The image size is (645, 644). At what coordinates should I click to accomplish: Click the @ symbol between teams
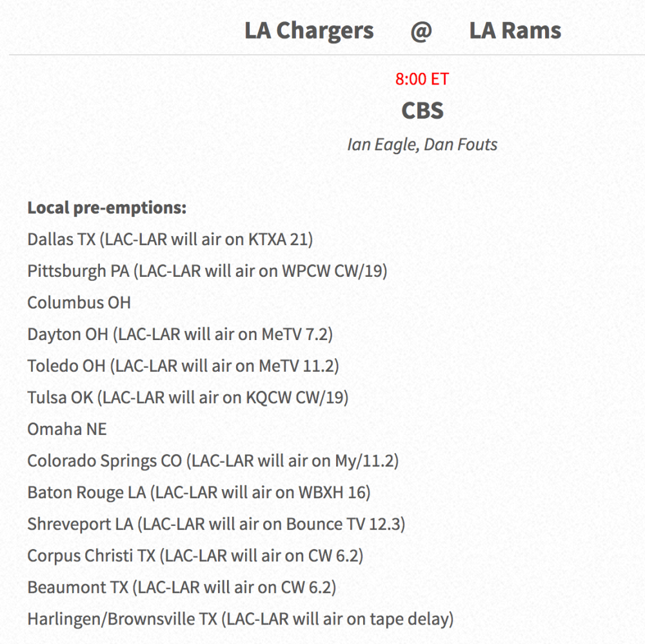pos(421,31)
